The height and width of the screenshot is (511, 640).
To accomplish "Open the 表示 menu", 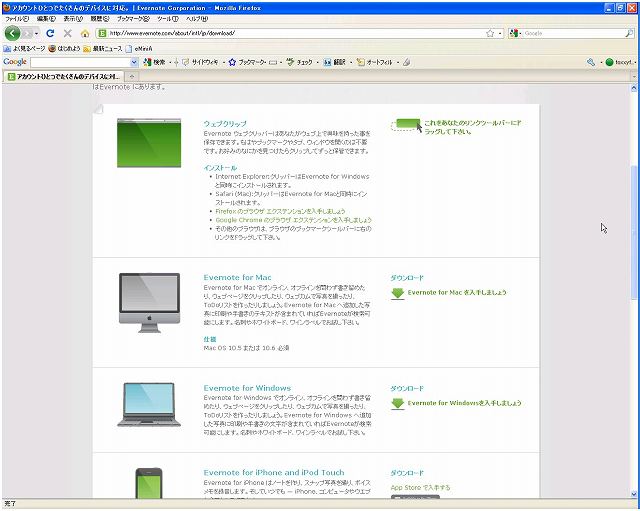I will (x=73, y=19).
